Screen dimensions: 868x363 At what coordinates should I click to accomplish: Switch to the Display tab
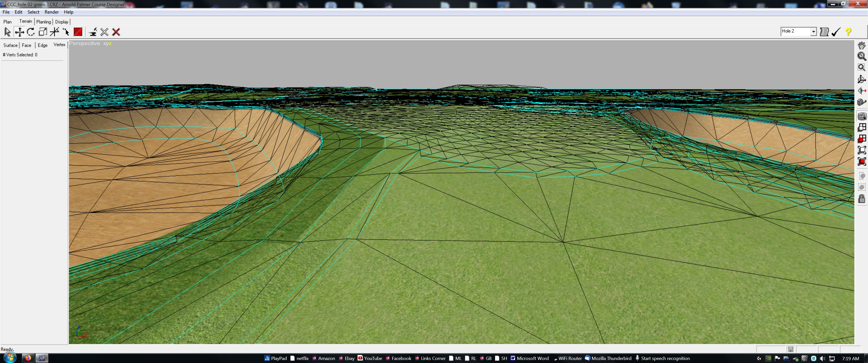(x=62, y=22)
